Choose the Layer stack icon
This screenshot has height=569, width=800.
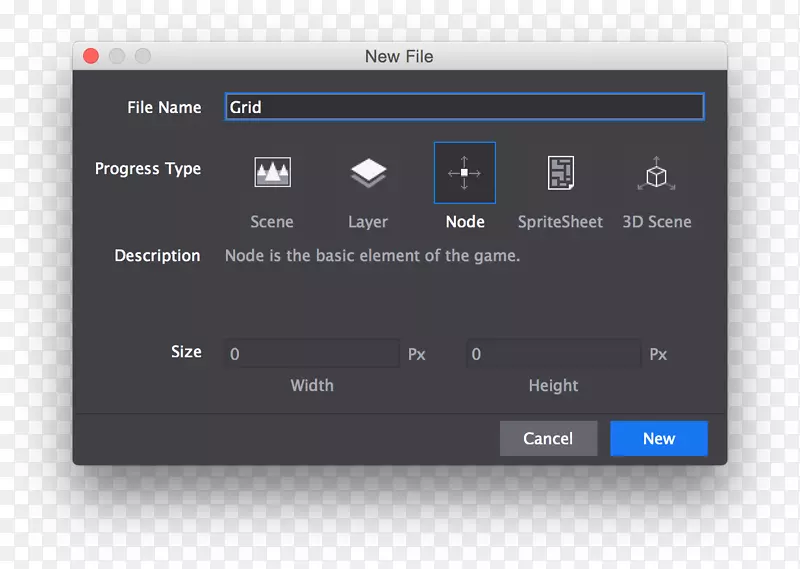pyautogui.click(x=368, y=173)
